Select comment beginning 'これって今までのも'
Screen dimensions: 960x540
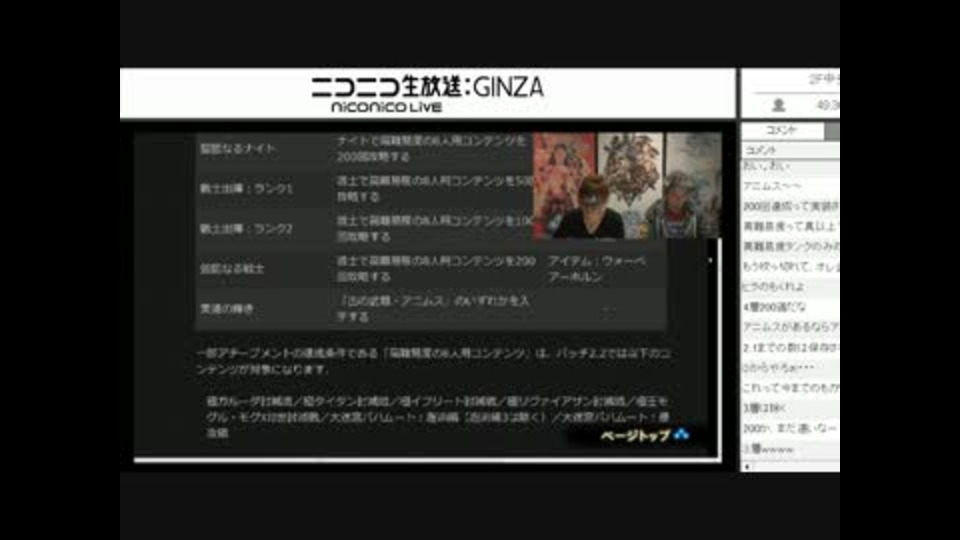tap(790, 388)
